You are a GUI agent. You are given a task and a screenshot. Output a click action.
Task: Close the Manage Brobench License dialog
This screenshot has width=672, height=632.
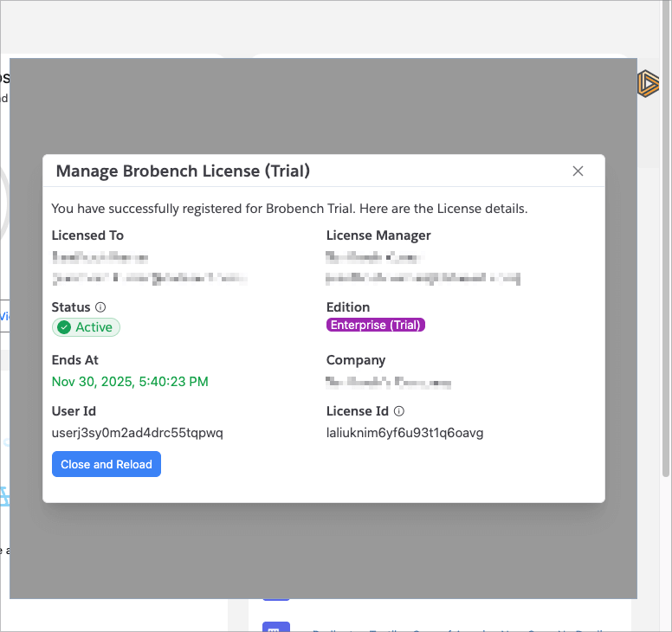point(578,171)
